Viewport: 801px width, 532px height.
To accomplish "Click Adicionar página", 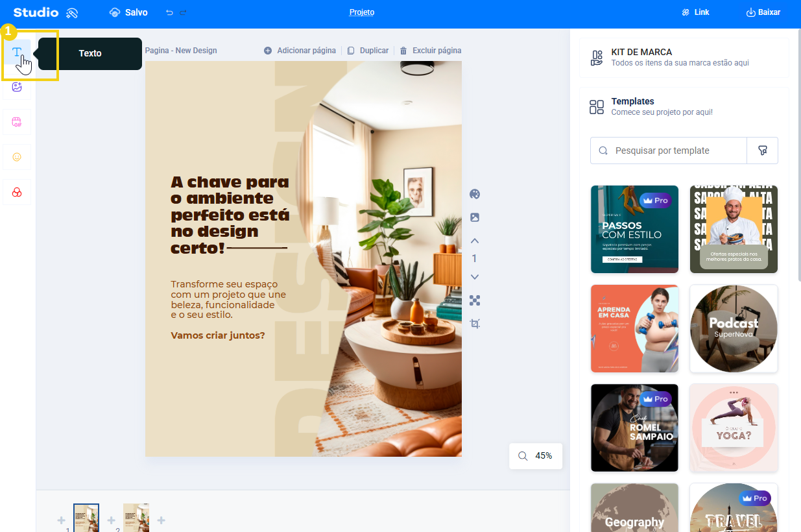I will tap(300, 51).
